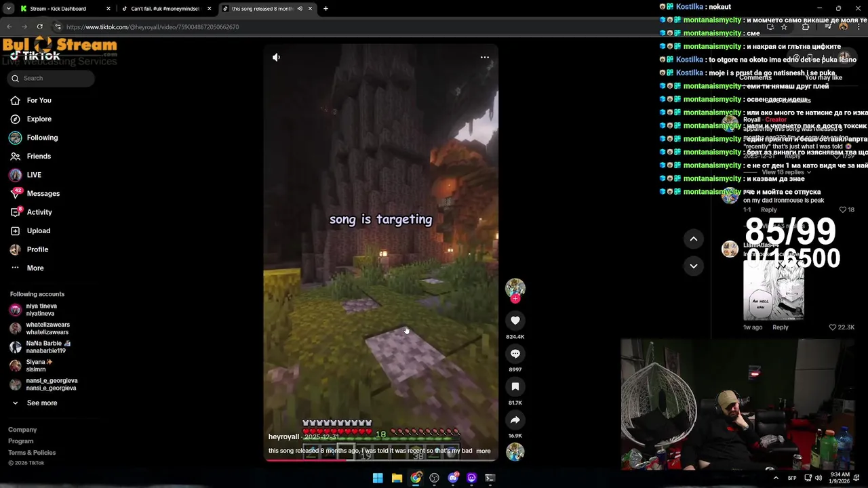Open Terms & Policies footer link
Viewport: 868px width, 488px height.
point(32,453)
